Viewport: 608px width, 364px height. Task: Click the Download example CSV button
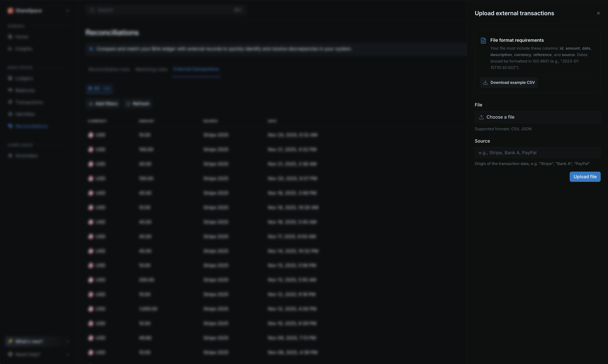[509, 83]
